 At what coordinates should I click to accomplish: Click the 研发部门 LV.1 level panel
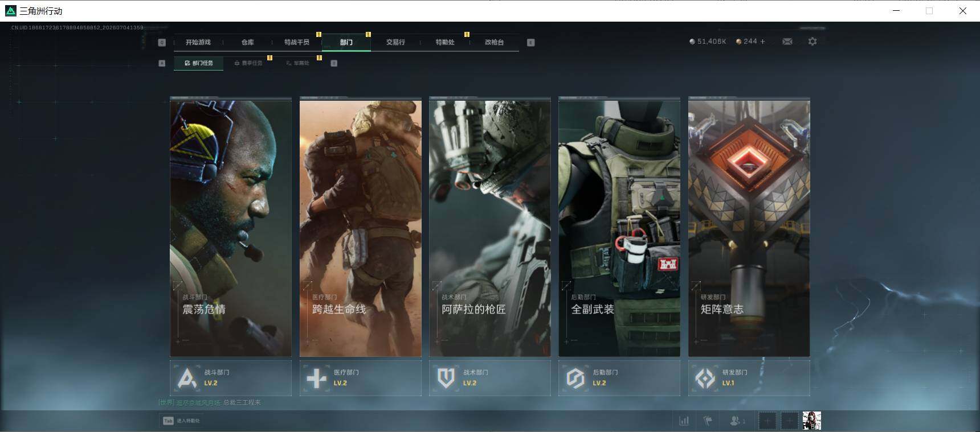click(749, 378)
